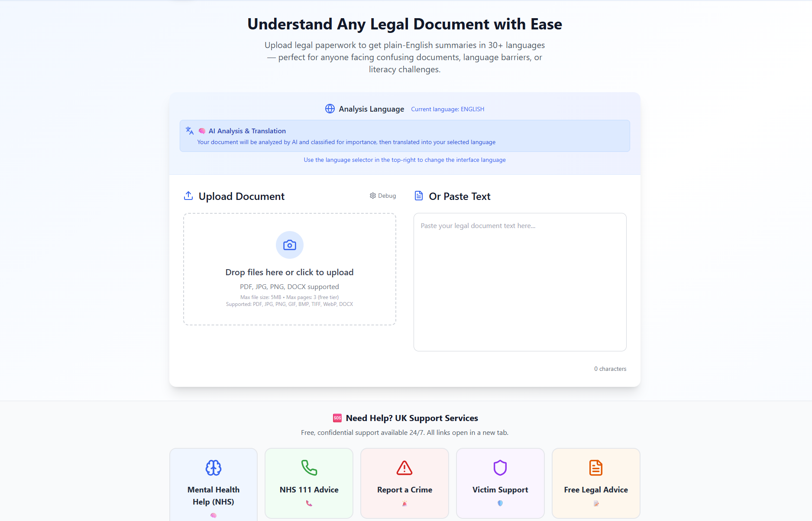Click the globe icon next to Analysis Language
Image resolution: width=812 pixels, height=521 pixels.
pyautogui.click(x=330, y=109)
